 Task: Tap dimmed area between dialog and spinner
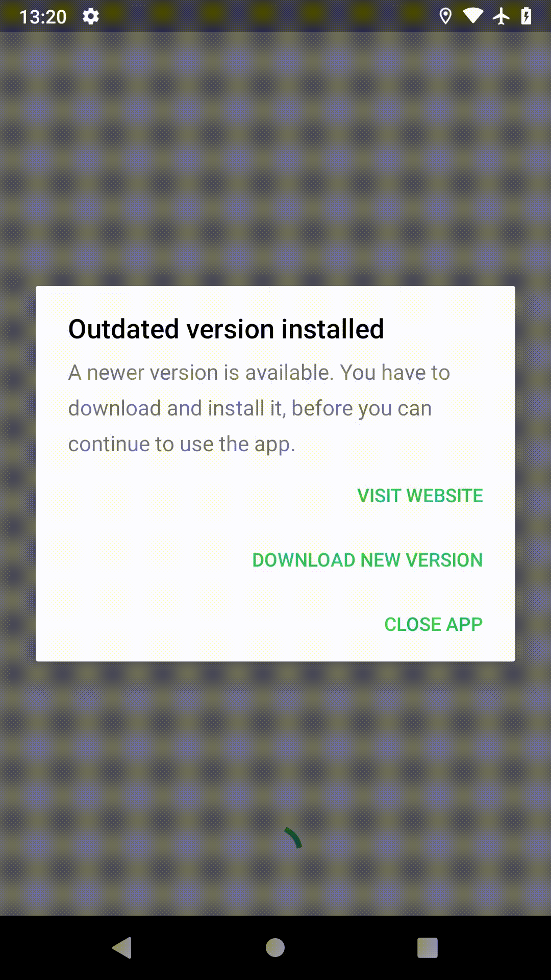click(275, 740)
